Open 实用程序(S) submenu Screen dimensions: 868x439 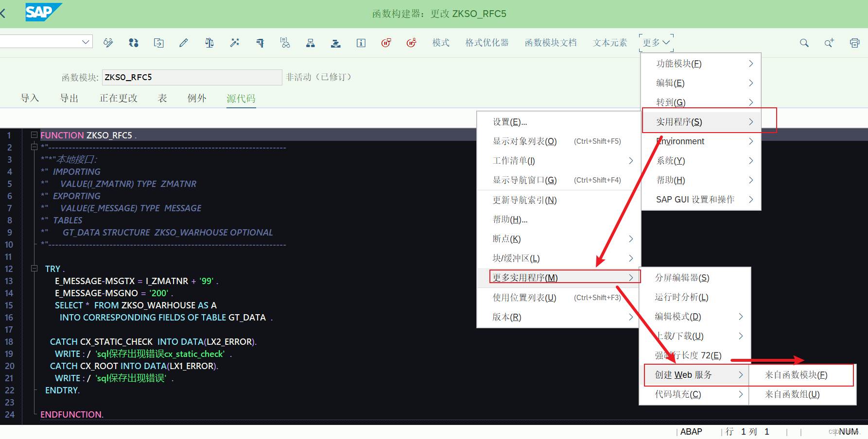[x=701, y=122]
